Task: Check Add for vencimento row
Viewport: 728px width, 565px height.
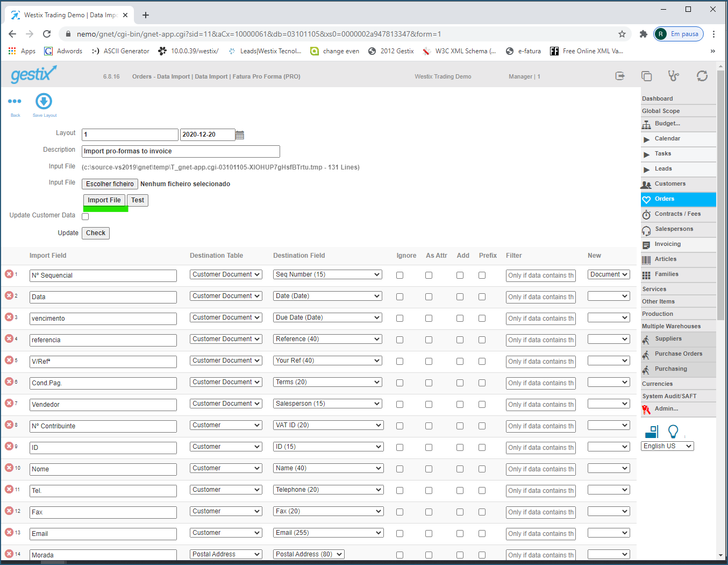Action: click(460, 318)
